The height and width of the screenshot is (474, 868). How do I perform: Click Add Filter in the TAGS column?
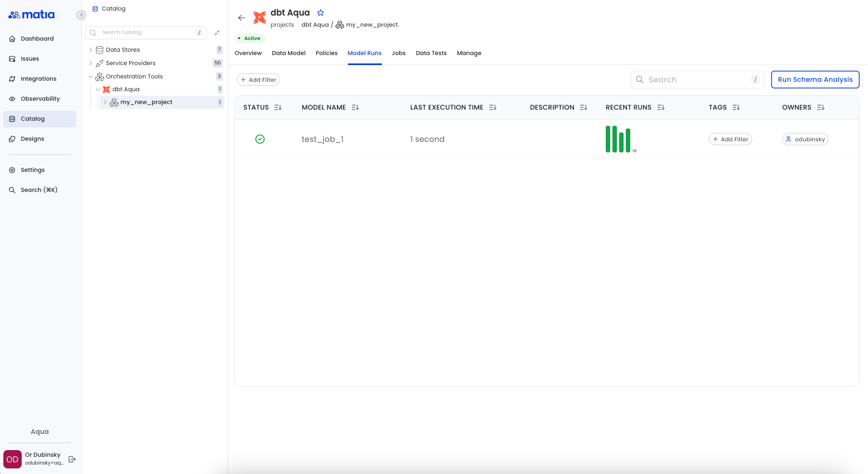730,139
